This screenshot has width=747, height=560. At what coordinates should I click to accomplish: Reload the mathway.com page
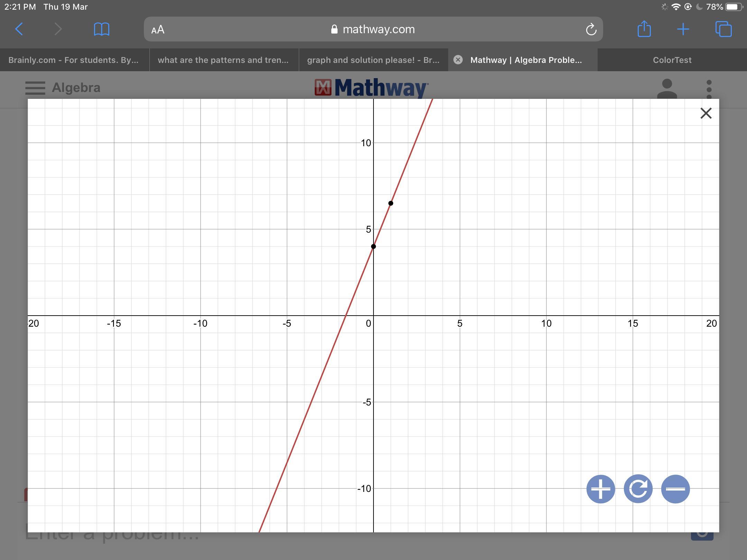coord(591,29)
